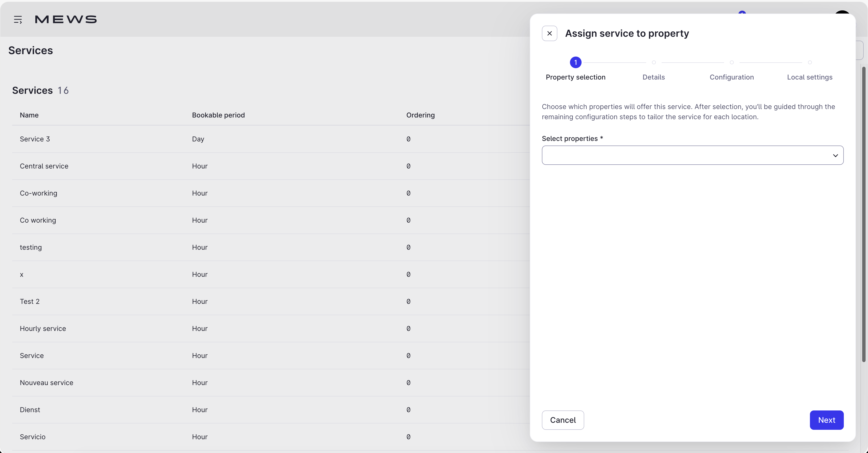The image size is (868, 453).
Task: Sort by Bookable period column header
Action: pyautogui.click(x=218, y=115)
